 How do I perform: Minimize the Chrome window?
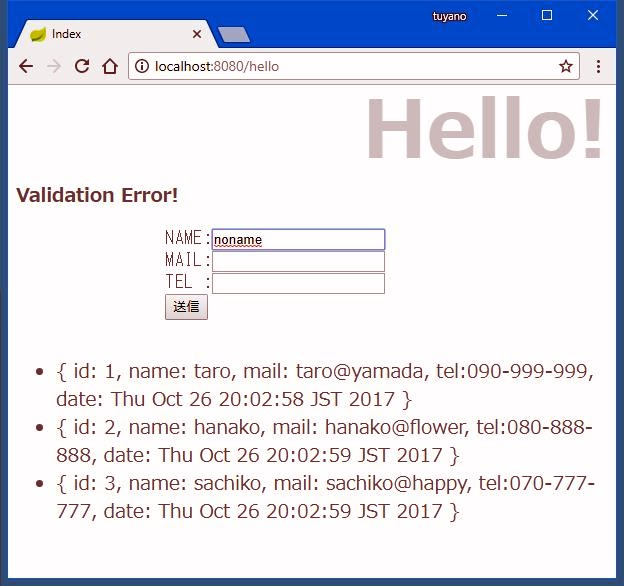point(501,16)
